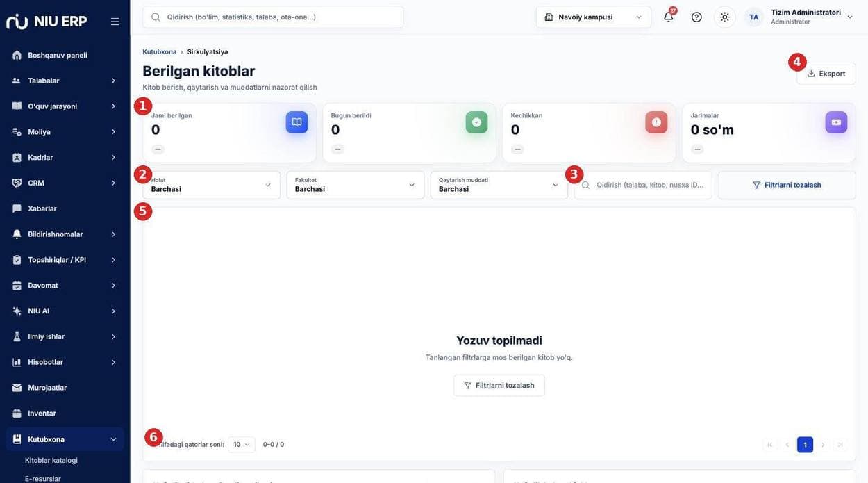Click the NIU ERP logo
The width and height of the screenshot is (868, 483).
[47, 21]
